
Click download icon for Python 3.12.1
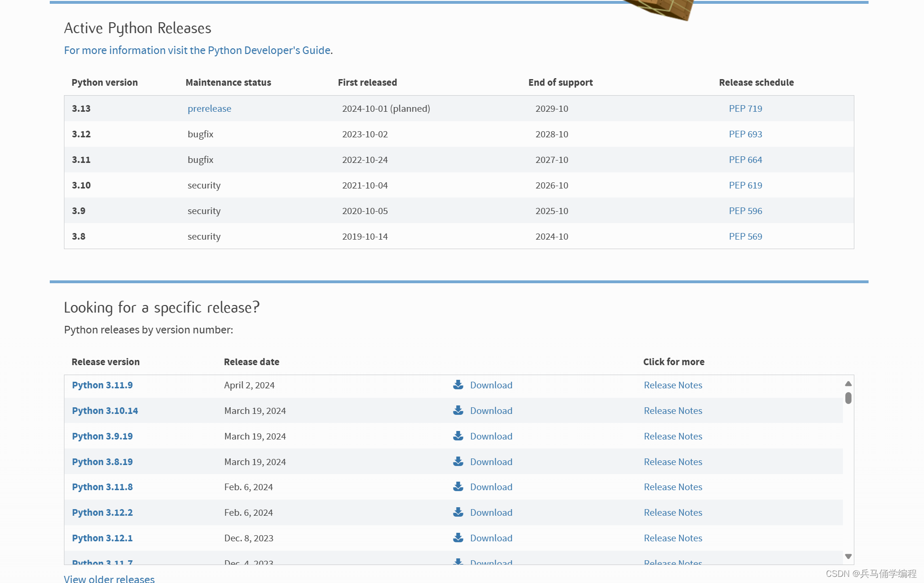(458, 538)
